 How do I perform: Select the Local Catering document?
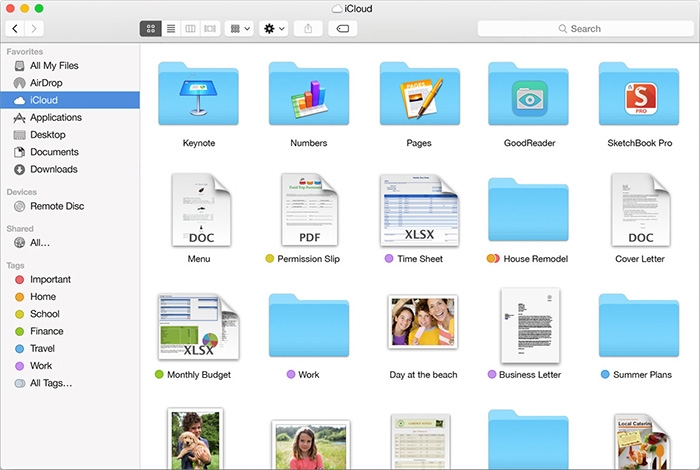[642, 441]
